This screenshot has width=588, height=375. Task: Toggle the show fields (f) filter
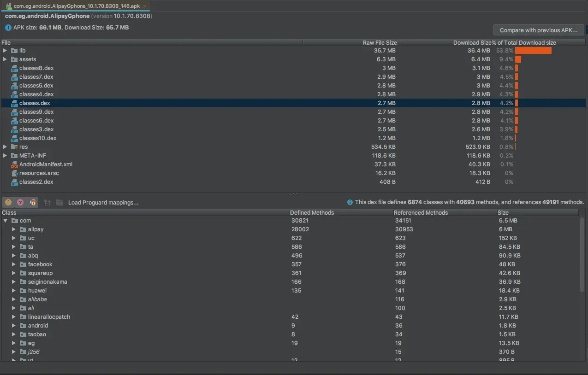[8, 202]
